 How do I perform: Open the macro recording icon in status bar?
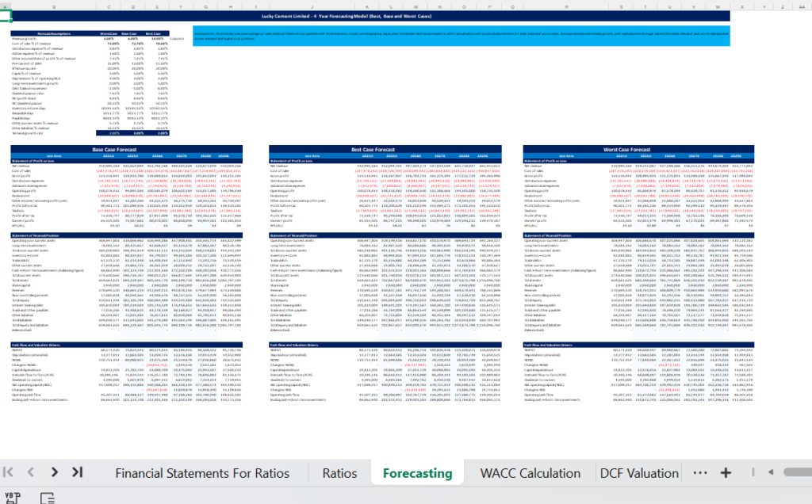(13, 498)
